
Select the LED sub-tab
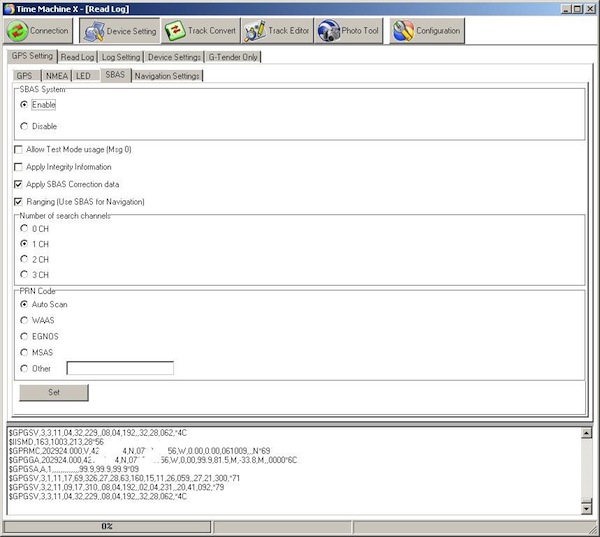point(83,76)
